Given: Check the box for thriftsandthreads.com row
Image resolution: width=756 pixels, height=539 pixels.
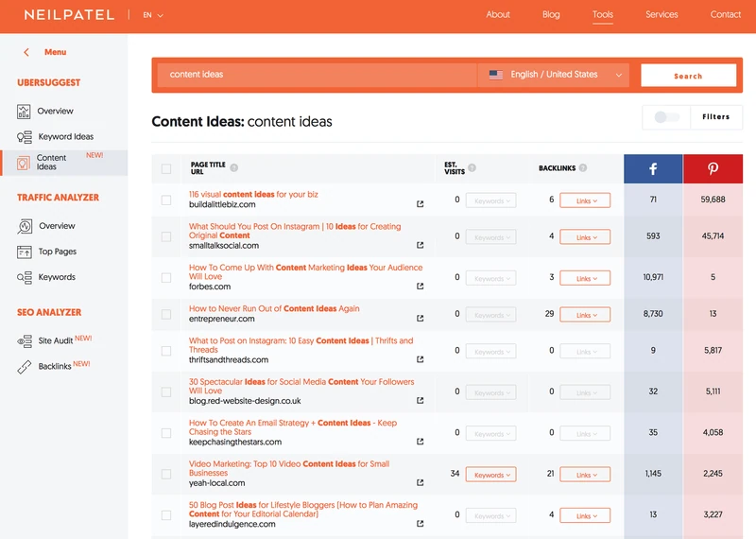Looking at the screenshot, I should pyautogui.click(x=166, y=351).
